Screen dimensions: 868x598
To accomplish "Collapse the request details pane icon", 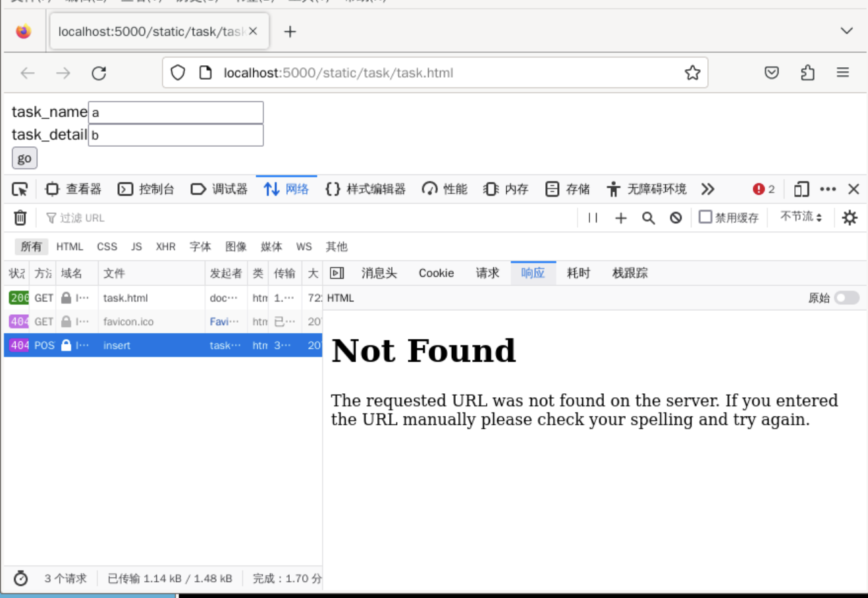I will (x=337, y=273).
